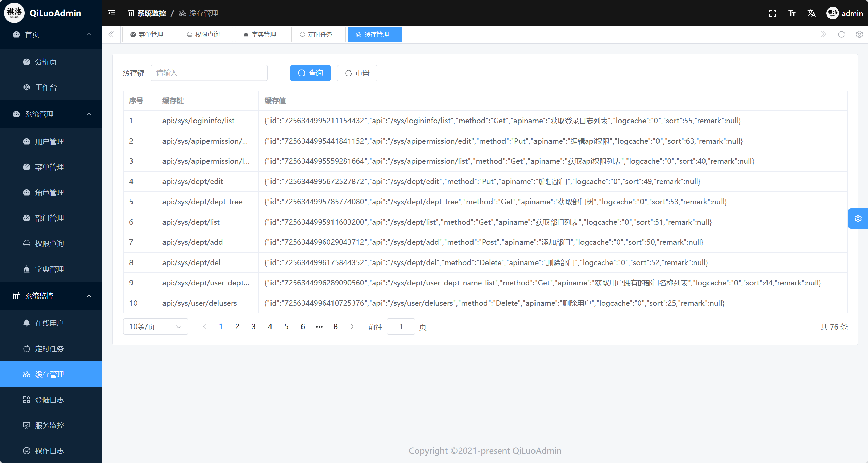Collapse the 系统监控 sidebar group
This screenshot has width=868, height=463.
tap(51, 296)
